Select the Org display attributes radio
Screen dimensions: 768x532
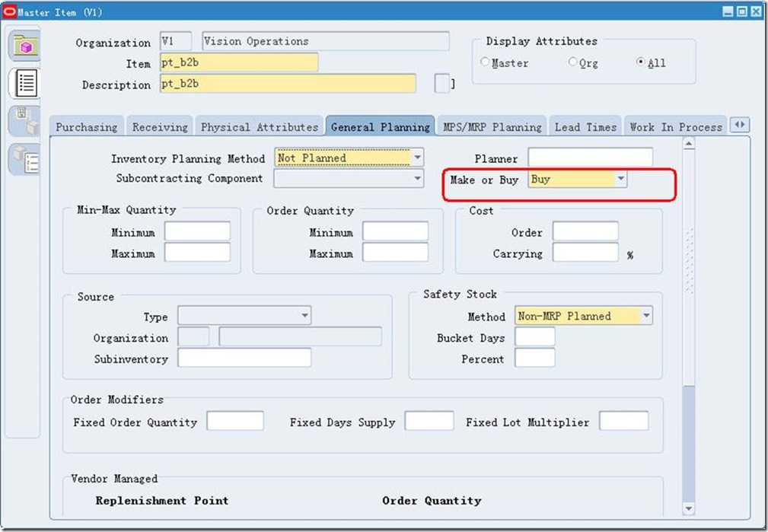pyautogui.click(x=572, y=62)
